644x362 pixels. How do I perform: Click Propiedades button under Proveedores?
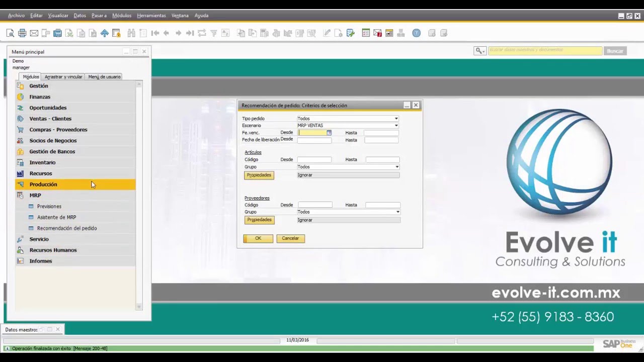[259, 220]
